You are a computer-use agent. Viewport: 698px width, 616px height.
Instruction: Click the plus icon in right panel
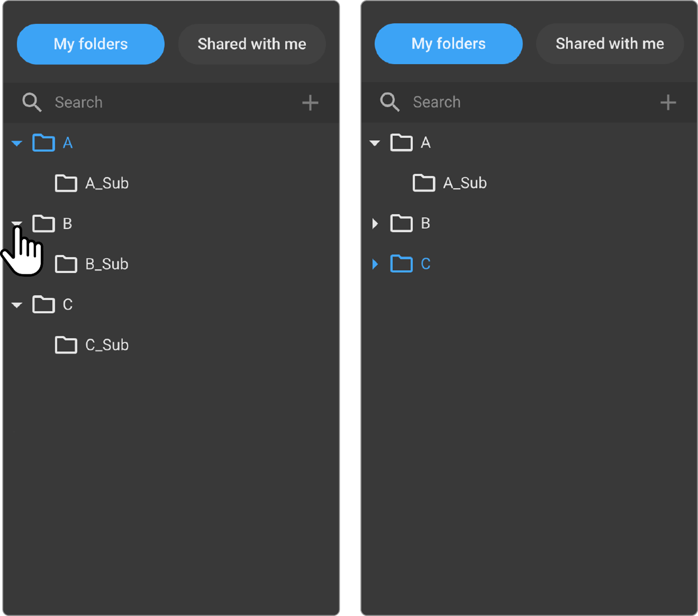pyautogui.click(x=668, y=102)
